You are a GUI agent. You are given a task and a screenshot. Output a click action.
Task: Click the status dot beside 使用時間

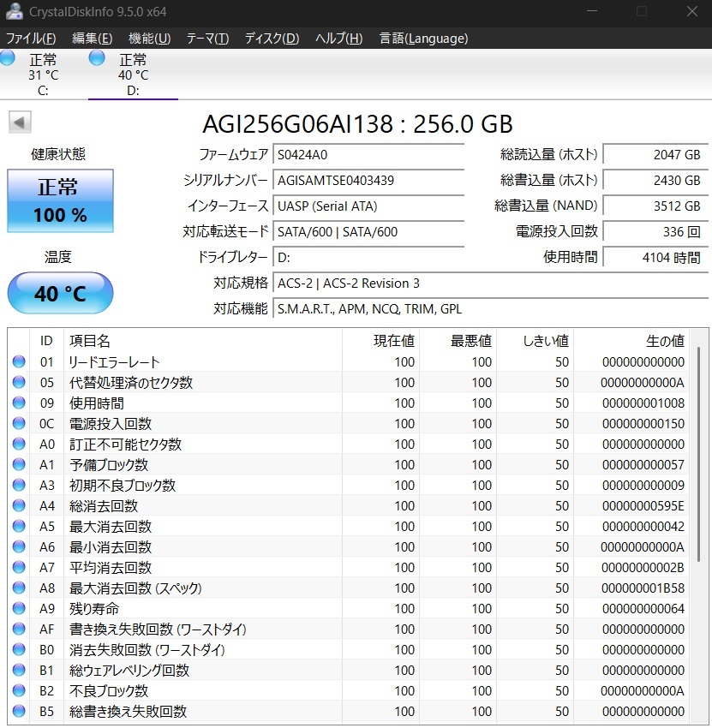(x=19, y=403)
